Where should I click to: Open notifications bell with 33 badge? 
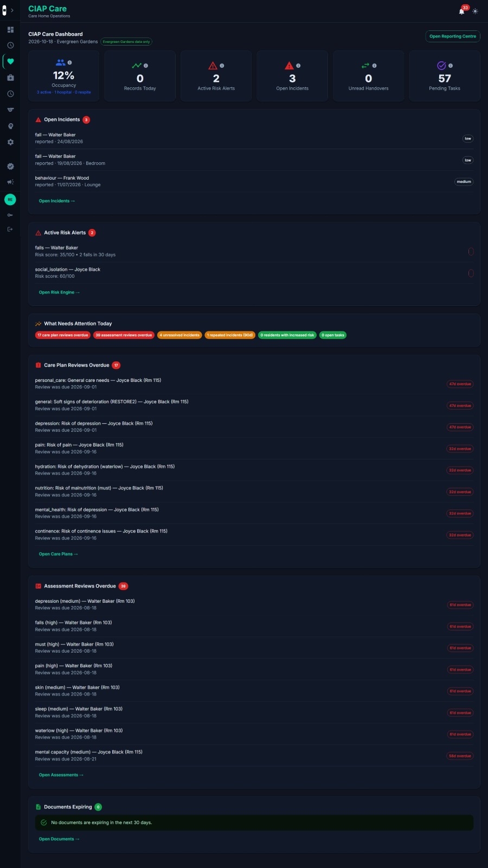pyautogui.click(x=462, y=11)
